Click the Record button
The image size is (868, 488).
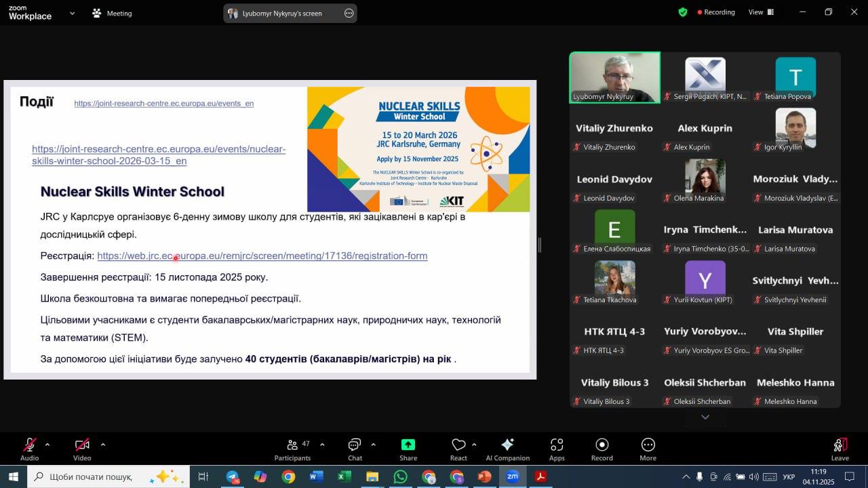click(x=601, y=449)
